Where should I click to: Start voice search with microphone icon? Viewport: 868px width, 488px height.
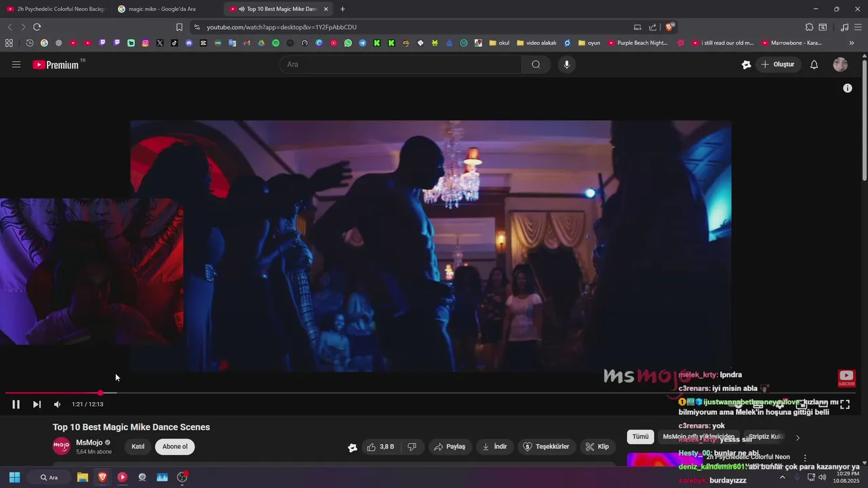(x=567, y=64)
